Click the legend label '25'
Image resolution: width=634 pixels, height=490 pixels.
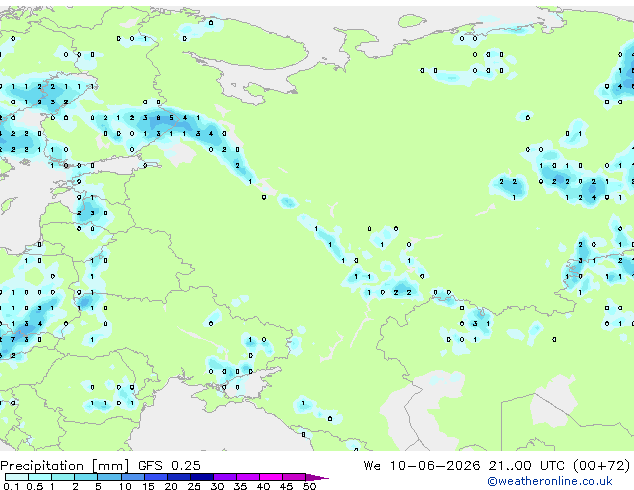tap(194, 486)
